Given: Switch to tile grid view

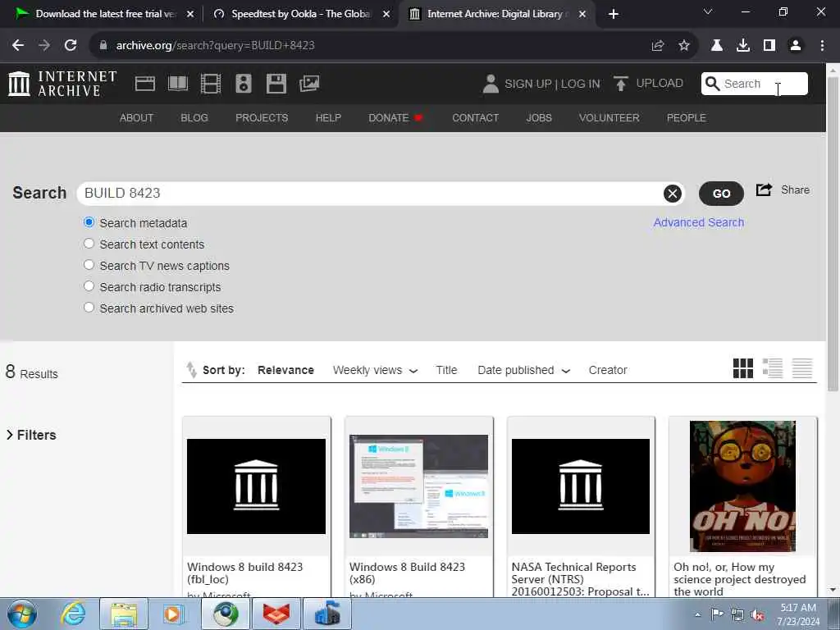Looking at the screenshot, I should pyautogui.click(x=743, y=368).
